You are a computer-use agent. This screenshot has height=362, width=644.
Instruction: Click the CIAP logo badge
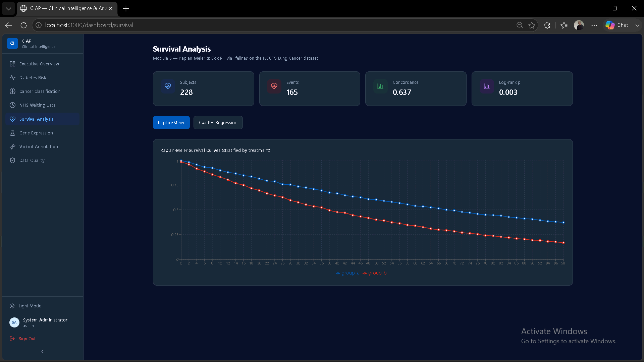[x=12, y=43]
